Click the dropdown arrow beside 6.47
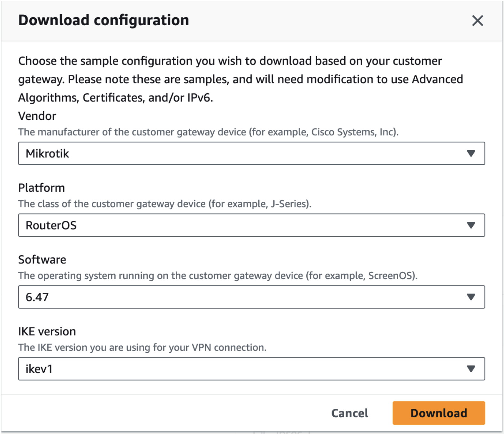The width and height of the screenshot is (504, 434). point(471,297)
